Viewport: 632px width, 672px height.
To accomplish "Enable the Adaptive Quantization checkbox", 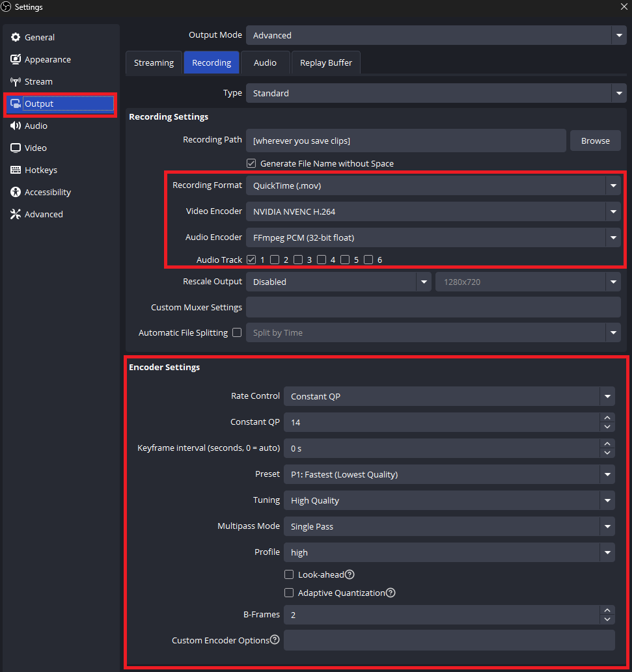I will [x=289, y=593].
